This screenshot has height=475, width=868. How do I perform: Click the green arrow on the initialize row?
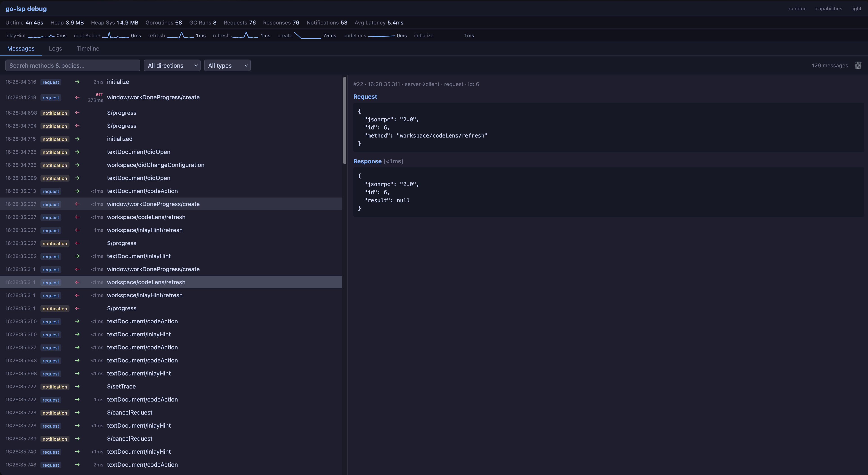coord(77,82)
